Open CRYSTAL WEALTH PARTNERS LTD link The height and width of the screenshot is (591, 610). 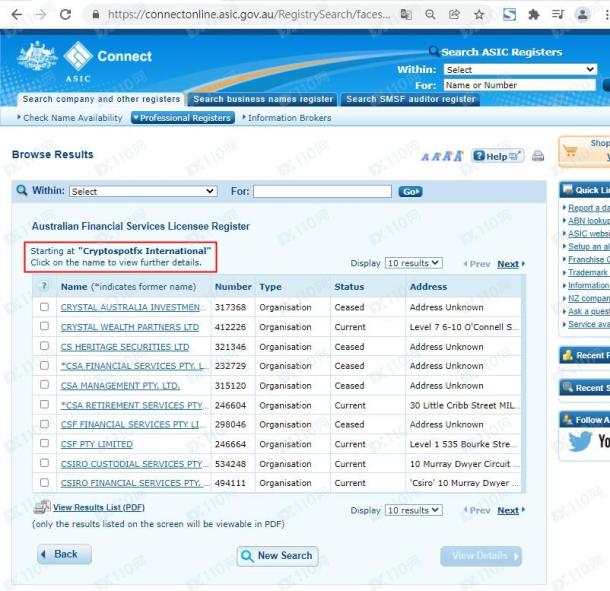tap(130, 327)
